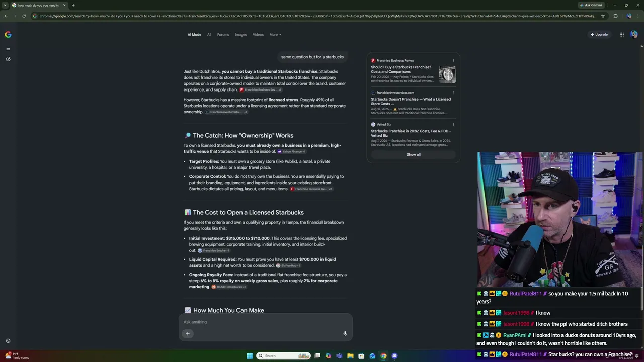The image size is (644, 362).
Task: Click the 'Ongoing Royalty Fees:' bullet label
Action: click(x=211, y=275)
